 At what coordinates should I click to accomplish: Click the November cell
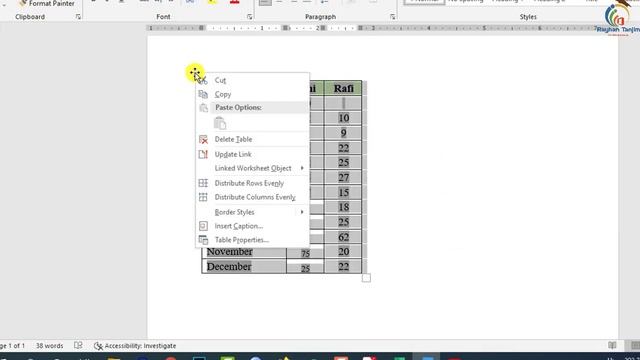(x=244, y=252)
